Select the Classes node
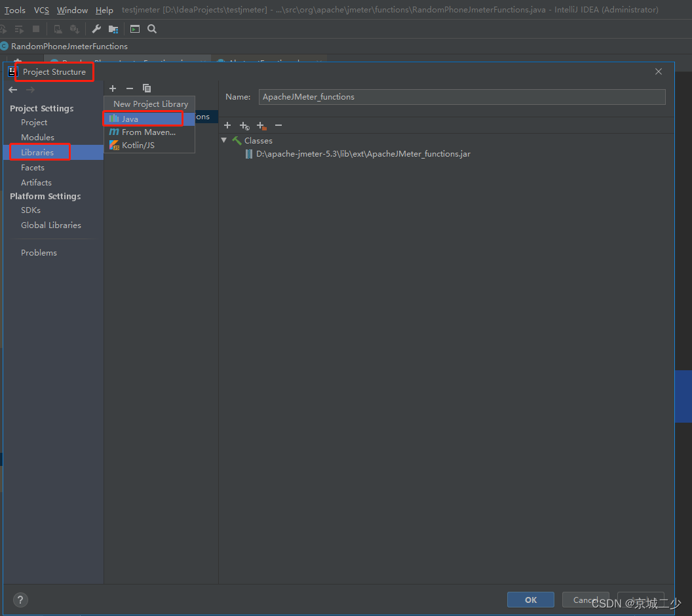 (x=258, y=141)
